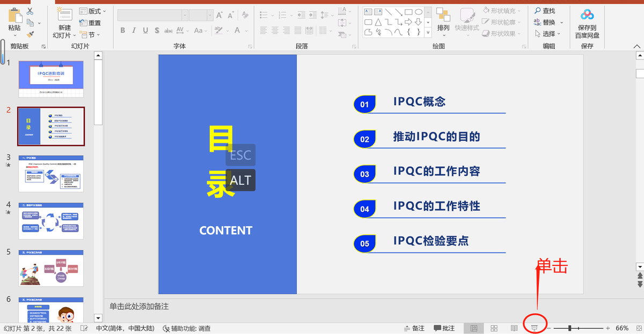644x334 pixels.
Task: Select the oval shape in shapes gallery
Action: [418, 12]
